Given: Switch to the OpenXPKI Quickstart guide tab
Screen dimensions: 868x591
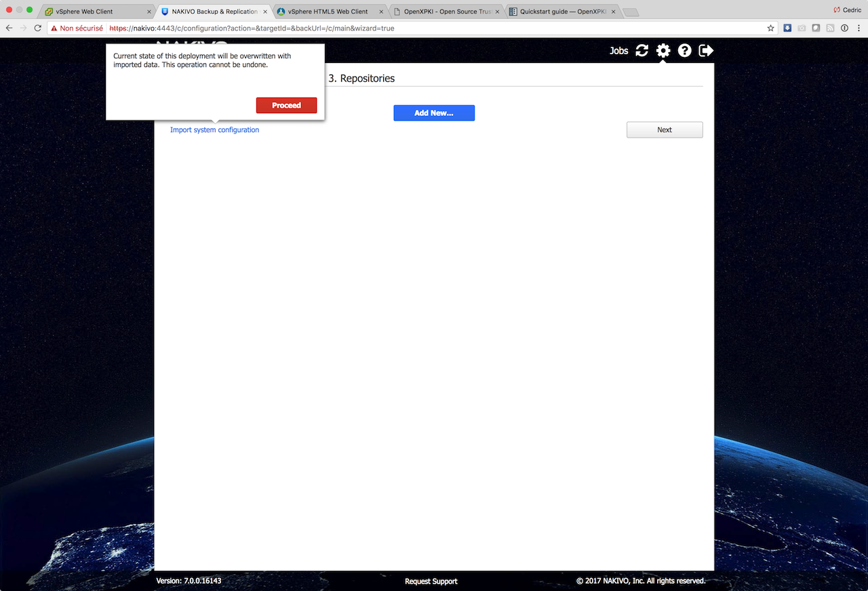Looking at the screenshot, I should pos(561,12).
